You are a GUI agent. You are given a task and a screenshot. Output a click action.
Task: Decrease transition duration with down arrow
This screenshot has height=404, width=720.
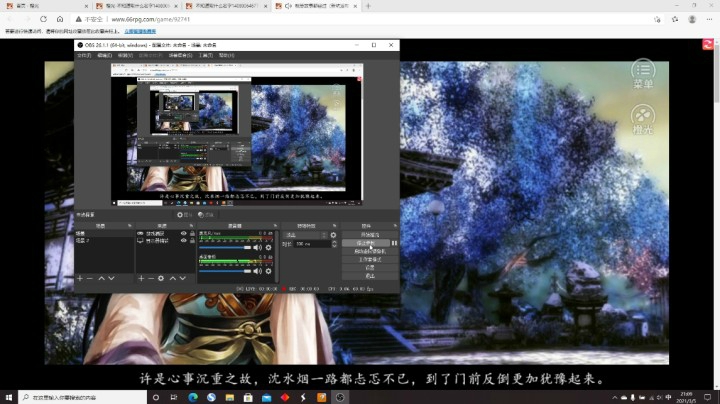click(334, 246)
